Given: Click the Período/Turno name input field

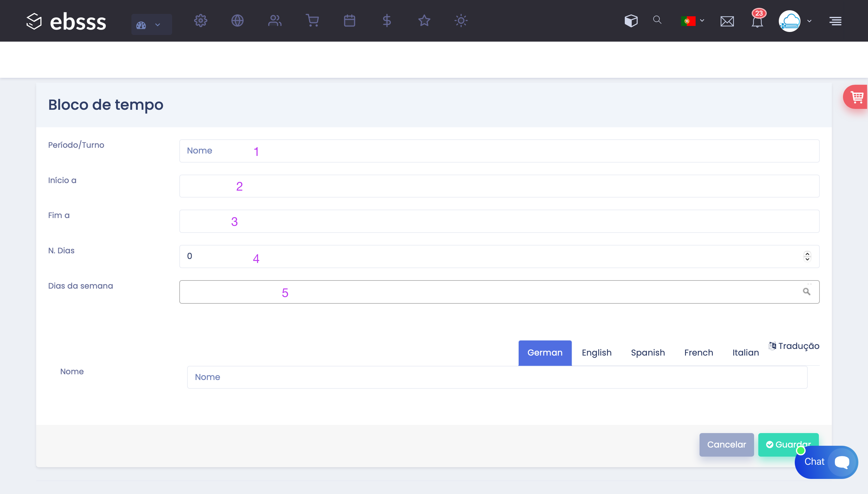Looking at the screenshot, I should [499, 151].
